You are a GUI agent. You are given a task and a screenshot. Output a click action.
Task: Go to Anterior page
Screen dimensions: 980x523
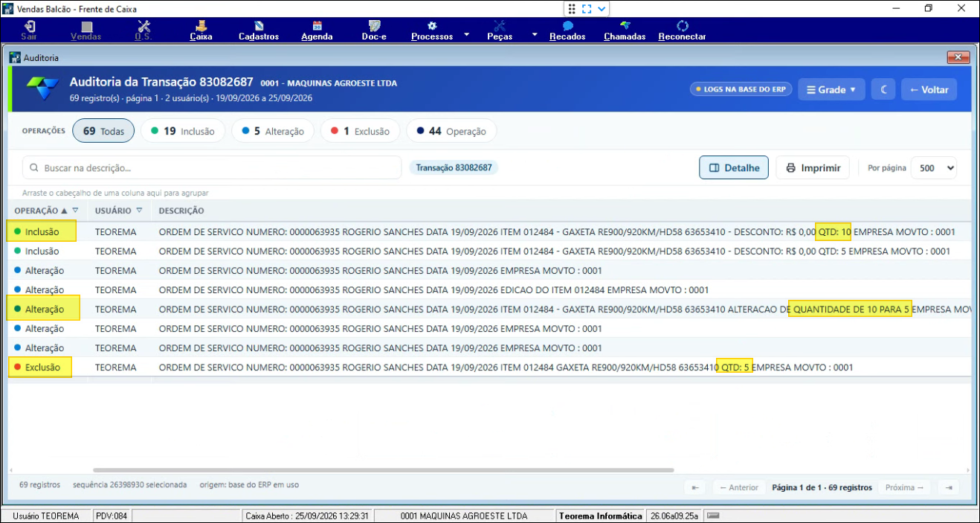click(739, 487)
